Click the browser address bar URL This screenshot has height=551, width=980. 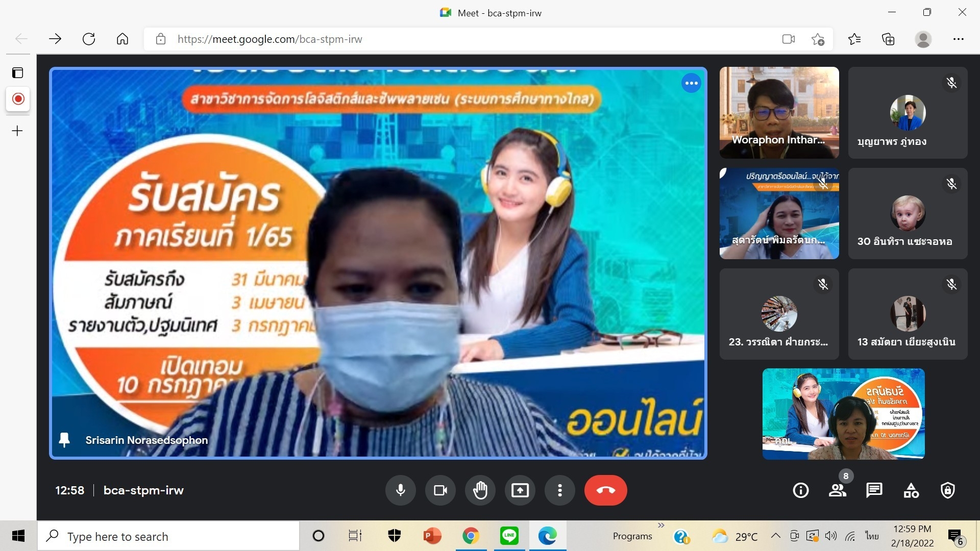click(x=269, y=39)
